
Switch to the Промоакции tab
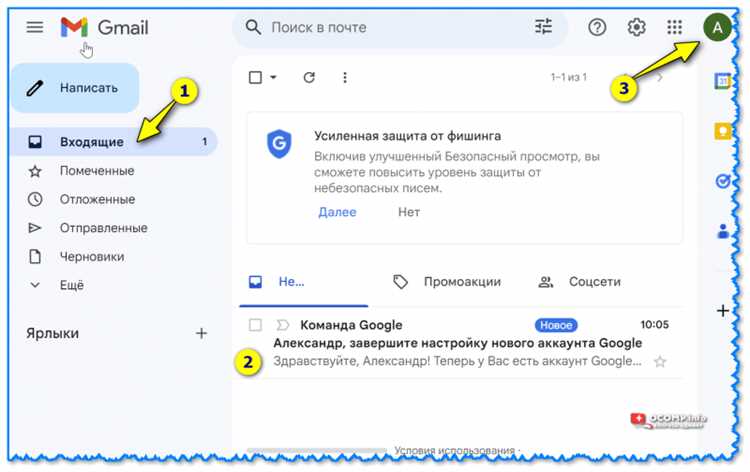pos(447,282)
